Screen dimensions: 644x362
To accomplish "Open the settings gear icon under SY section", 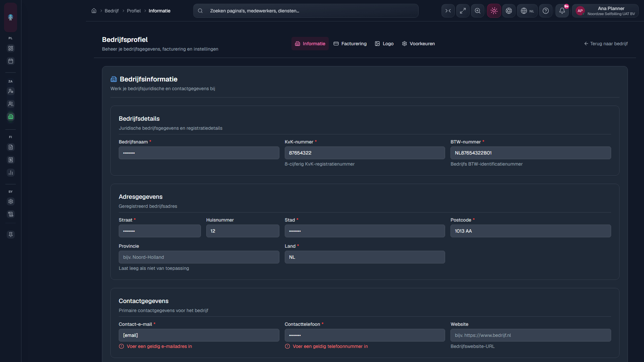I will [11, 201].
